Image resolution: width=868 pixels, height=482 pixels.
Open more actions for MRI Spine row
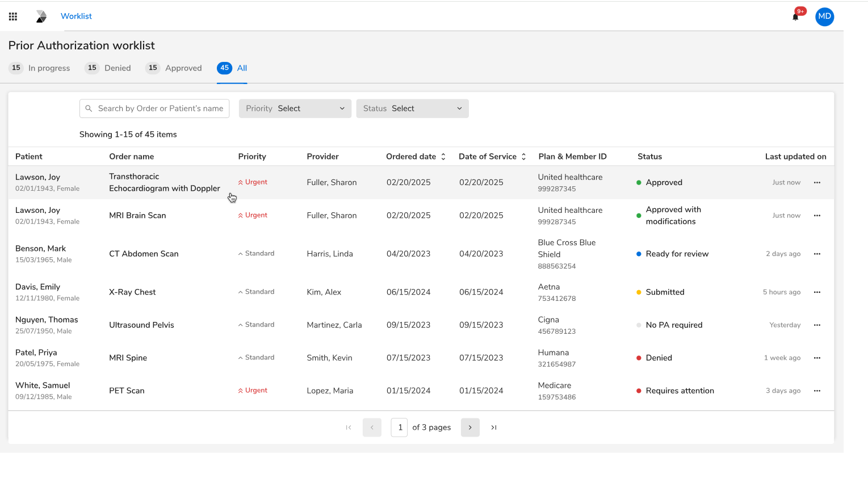coord(817,358)
